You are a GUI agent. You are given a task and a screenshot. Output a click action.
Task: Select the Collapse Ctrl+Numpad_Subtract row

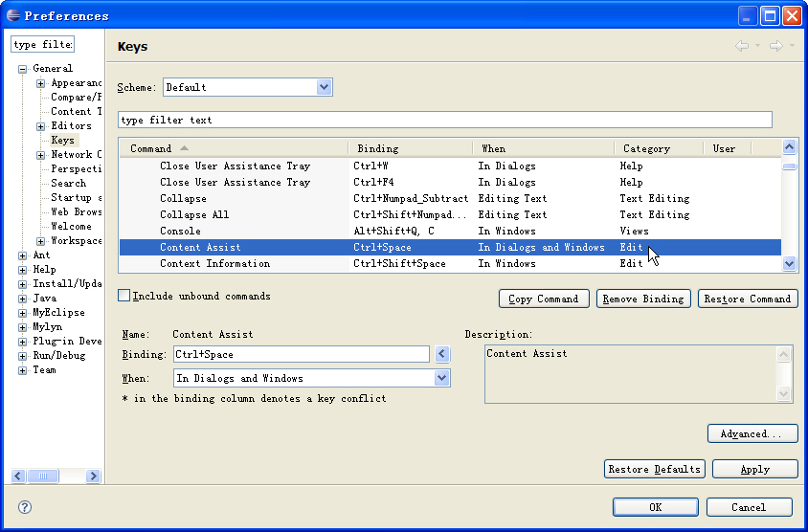[450, 199]
